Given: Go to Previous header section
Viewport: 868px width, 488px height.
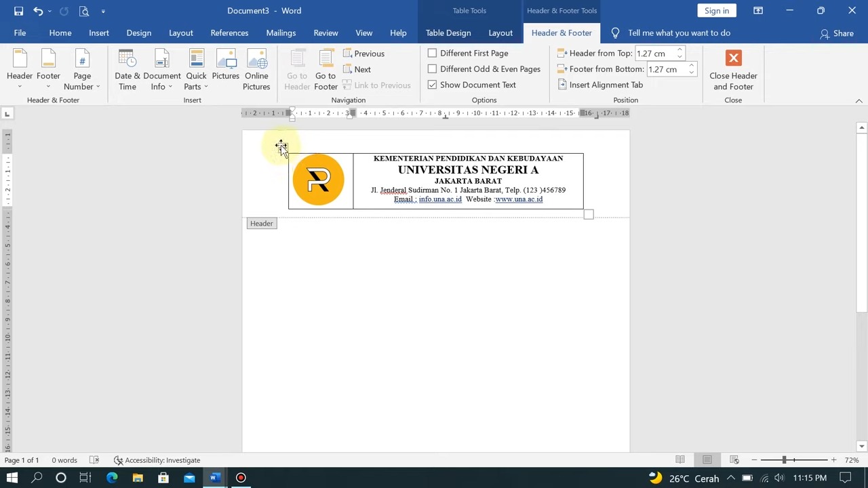Looking at the screenshot, I should [364, 54].
